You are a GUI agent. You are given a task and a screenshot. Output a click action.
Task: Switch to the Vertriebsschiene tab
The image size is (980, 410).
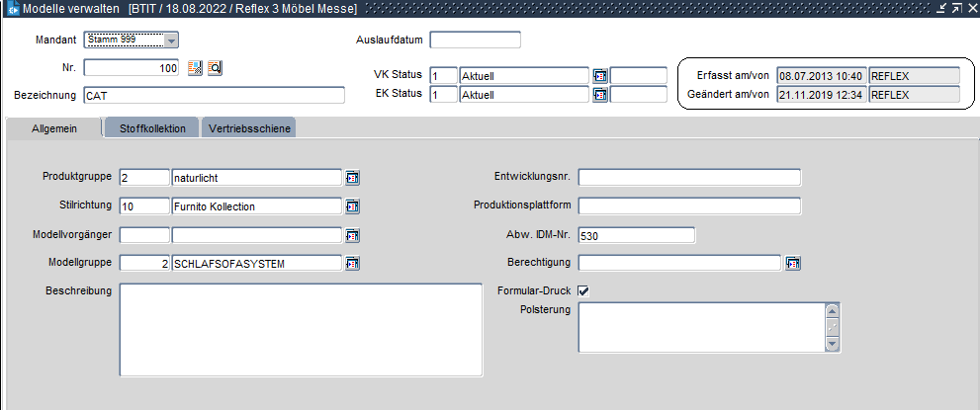pos(249,129)
